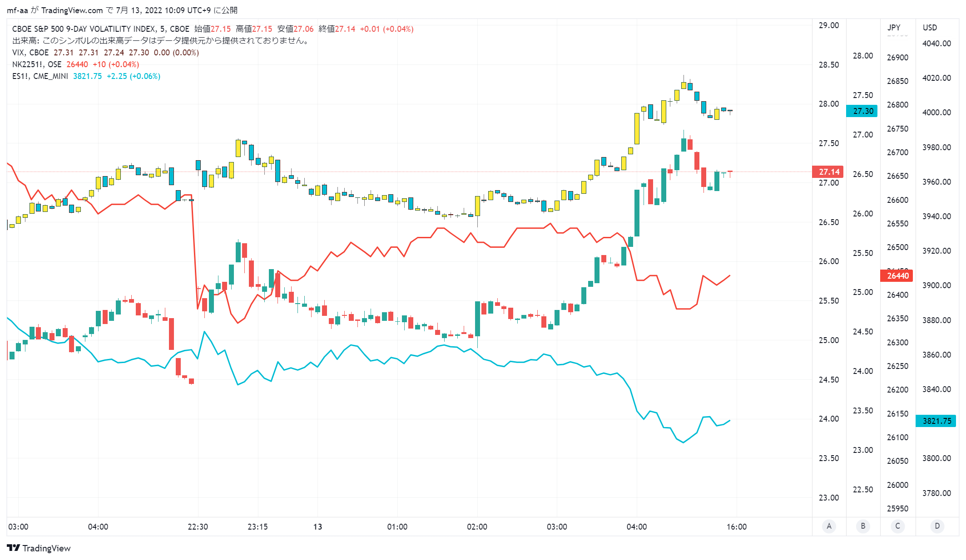Select the CBOE S&P 500 9-DAY VOLATILITY INDEX title
Screen dimensions: 966x560
tap(101, 29)
